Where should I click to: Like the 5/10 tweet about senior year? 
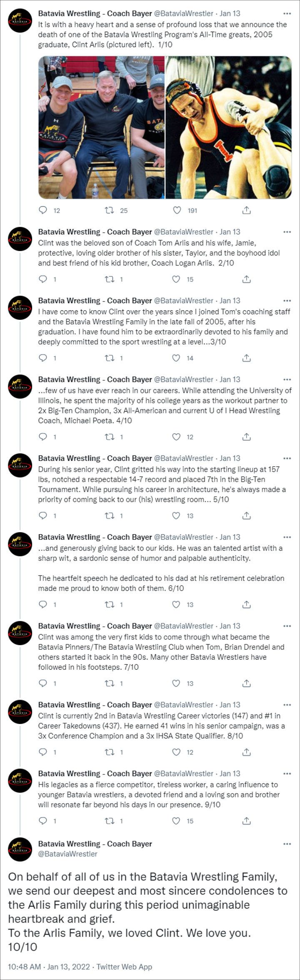tap(177, 515)
